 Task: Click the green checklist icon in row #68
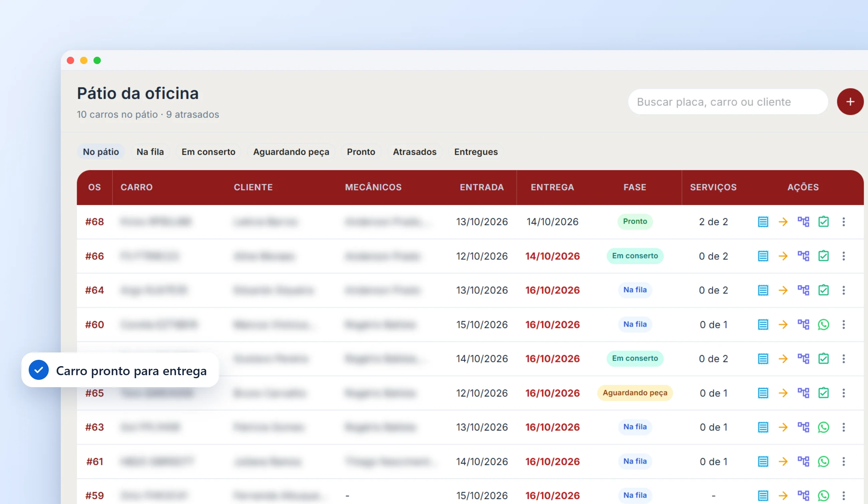[823, 222]
